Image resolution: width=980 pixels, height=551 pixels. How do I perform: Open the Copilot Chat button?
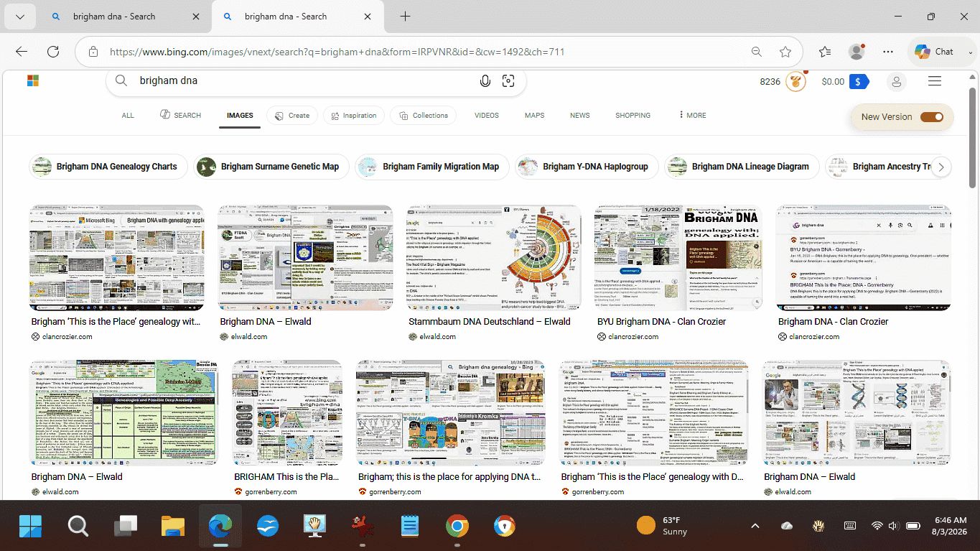(935, 52)
